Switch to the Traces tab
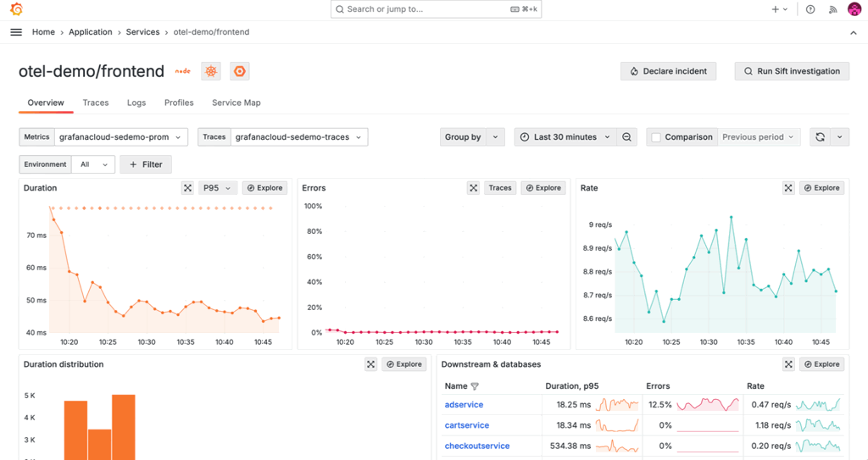The image size is (868, 460). tap(96, 103)
